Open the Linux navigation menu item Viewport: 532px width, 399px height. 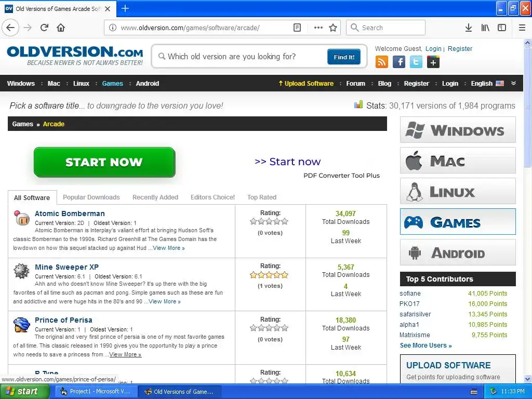pyautogui.click(x=81, y=84)
